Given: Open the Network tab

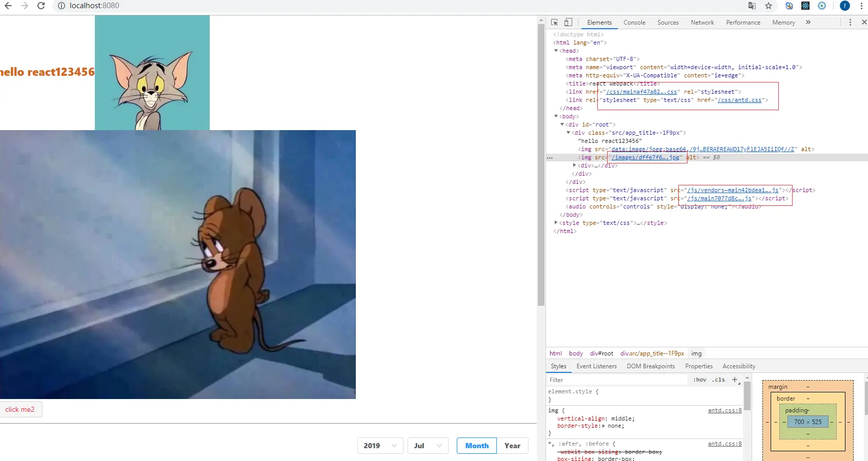Looking at the screenshot, I should 702,23.
